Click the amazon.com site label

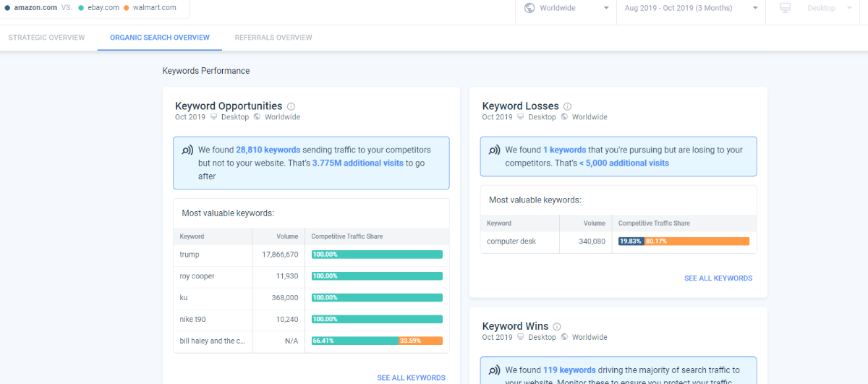click(x=35, y=7)
